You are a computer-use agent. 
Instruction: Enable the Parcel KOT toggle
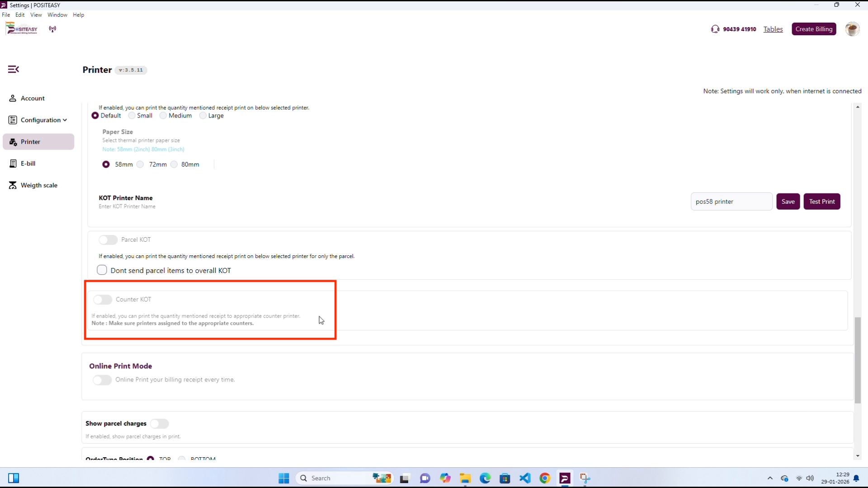(108, 240)
